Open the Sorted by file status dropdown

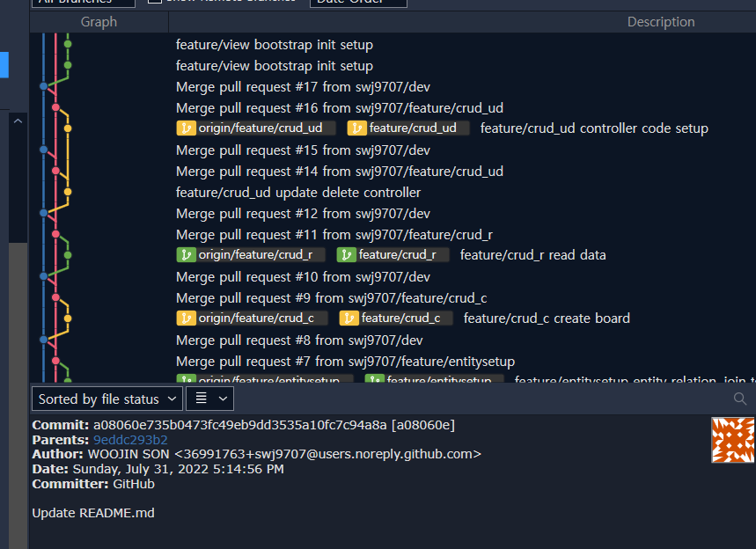point(106,398)
